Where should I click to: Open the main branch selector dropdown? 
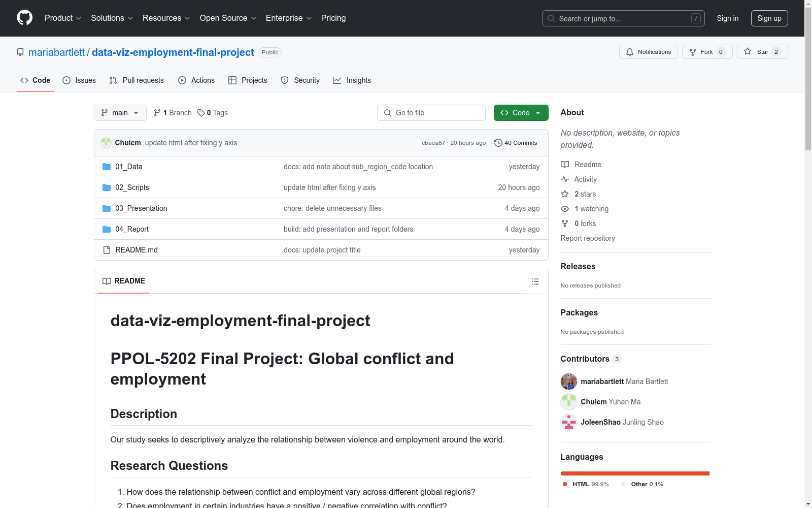(120, 113)
